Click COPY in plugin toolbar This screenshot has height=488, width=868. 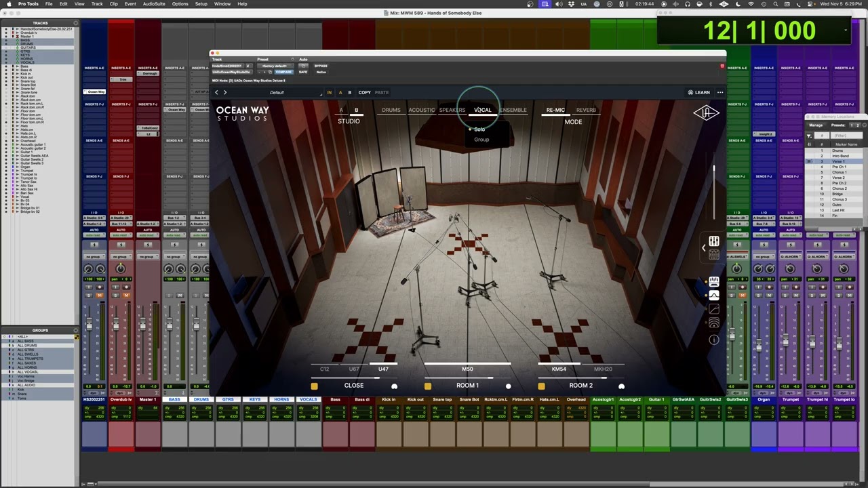365,92
